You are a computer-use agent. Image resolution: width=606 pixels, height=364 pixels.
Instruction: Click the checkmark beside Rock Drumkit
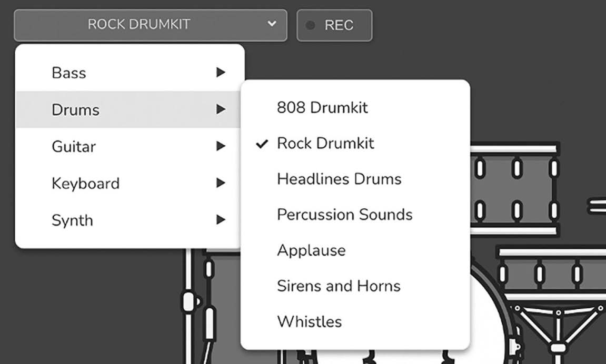click(262, 144)
